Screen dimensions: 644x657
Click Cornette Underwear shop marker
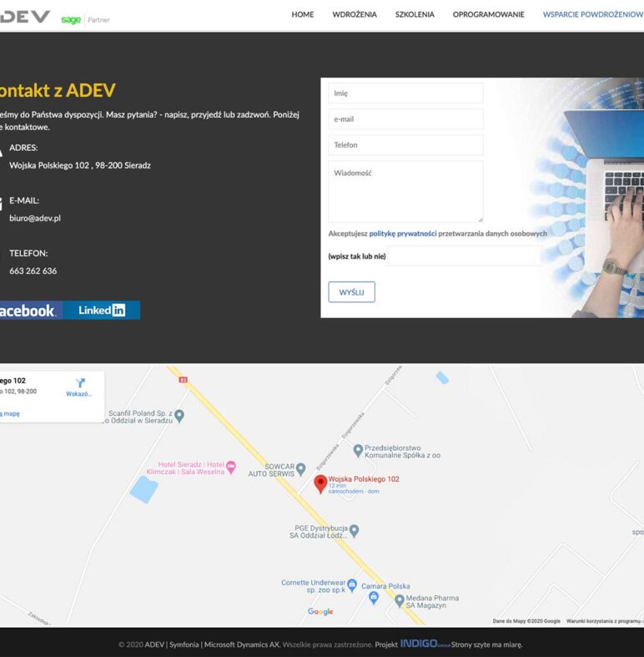352,584
